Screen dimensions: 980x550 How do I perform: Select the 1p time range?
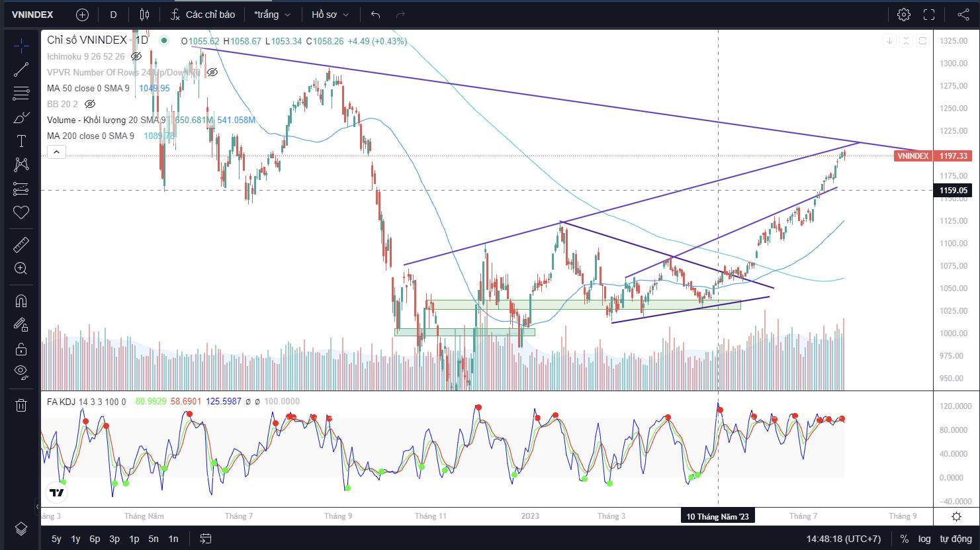click(134, 539)
